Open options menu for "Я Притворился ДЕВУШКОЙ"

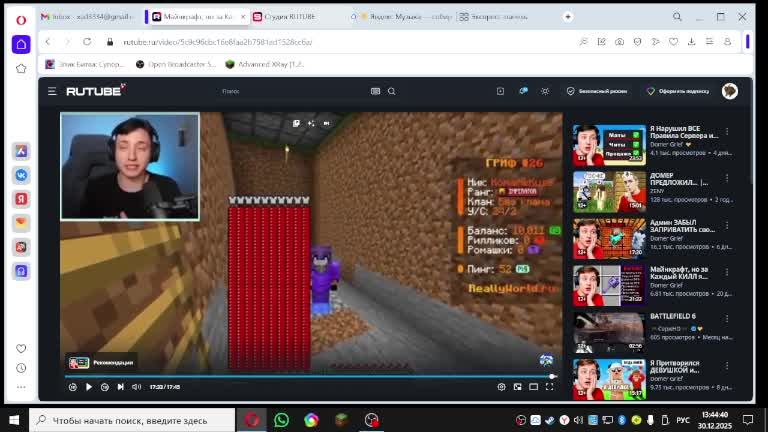(727, 365)
